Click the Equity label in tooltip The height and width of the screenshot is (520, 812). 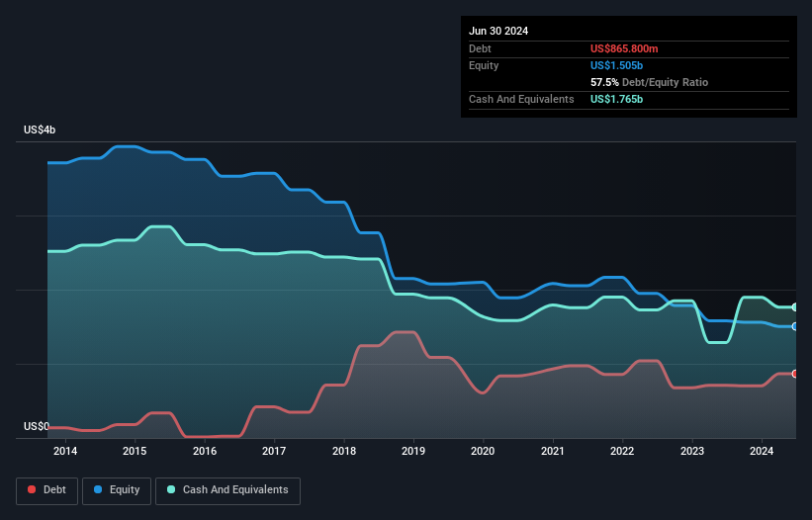pos(484,65)
